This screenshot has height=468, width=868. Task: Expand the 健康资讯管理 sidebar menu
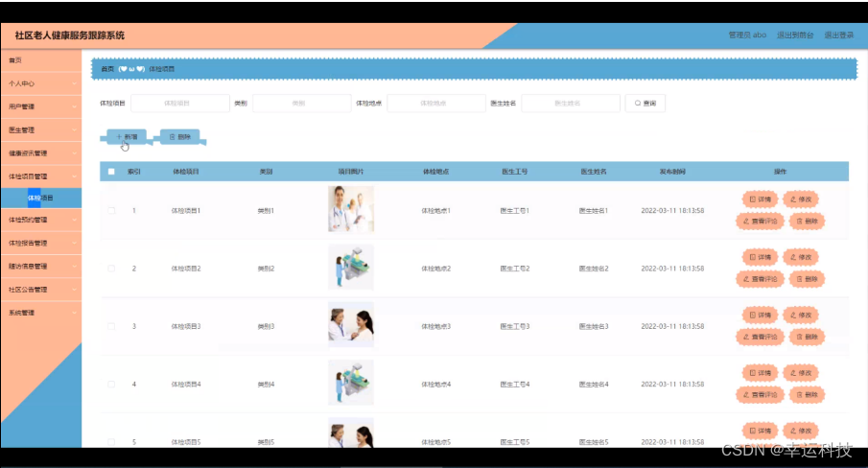click(x=41, y=153)
